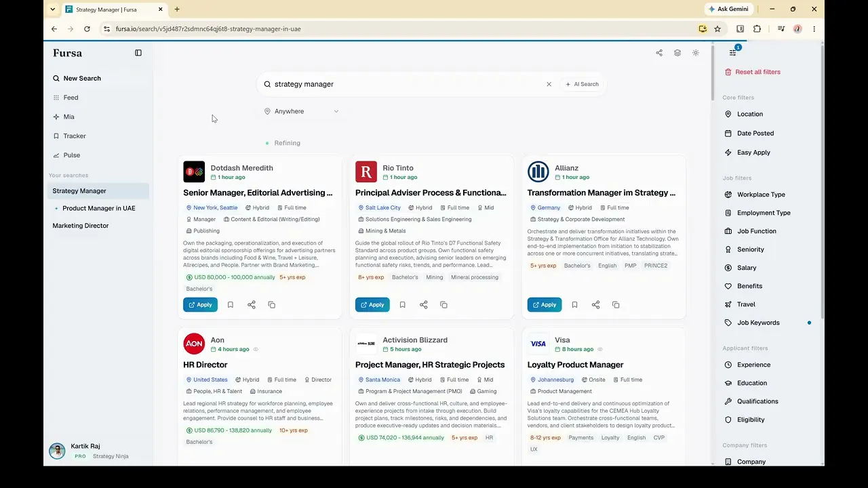Open Kartik Raj profile menu

pos(99,451)
